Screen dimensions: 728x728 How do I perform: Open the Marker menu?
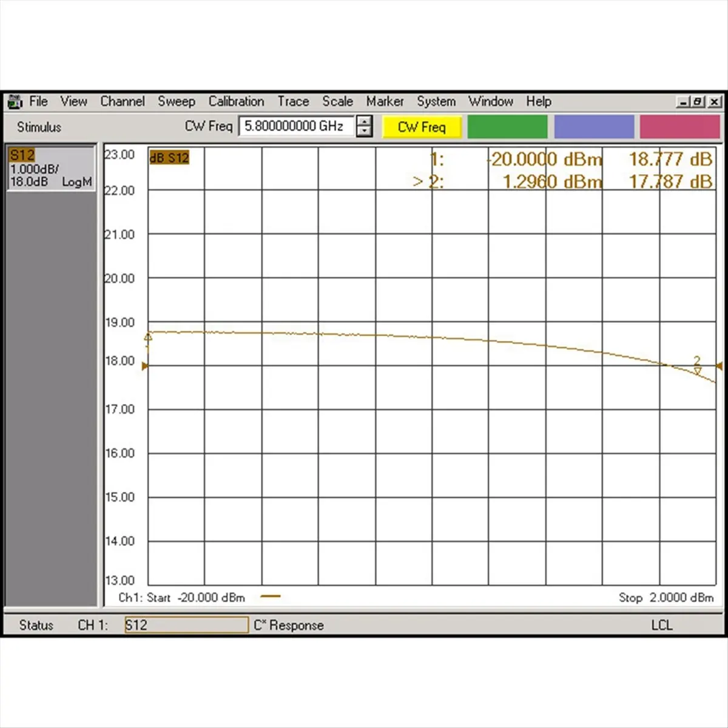[x=385, y=101]
